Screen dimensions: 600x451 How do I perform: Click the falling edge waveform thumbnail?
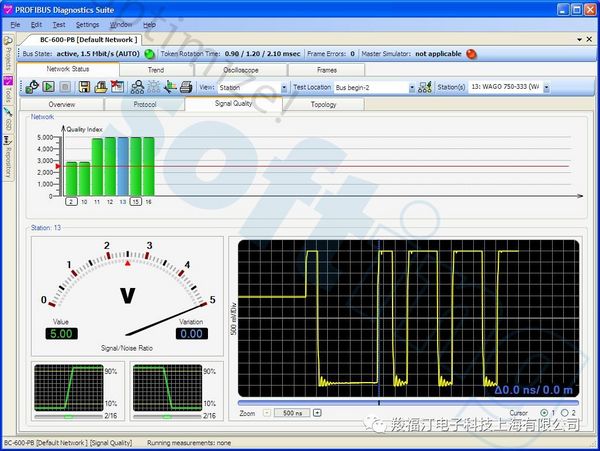[168, 388]
